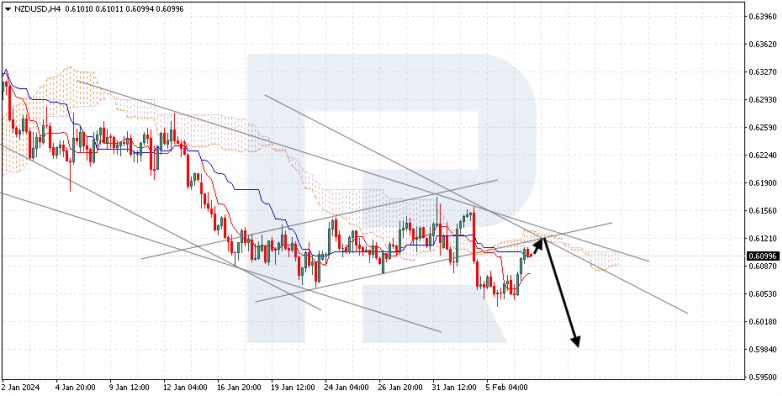The height and width of the screenshot is (396, 782).
Task: Click the 0.62930 price axis label
Action: click(763, 99)
